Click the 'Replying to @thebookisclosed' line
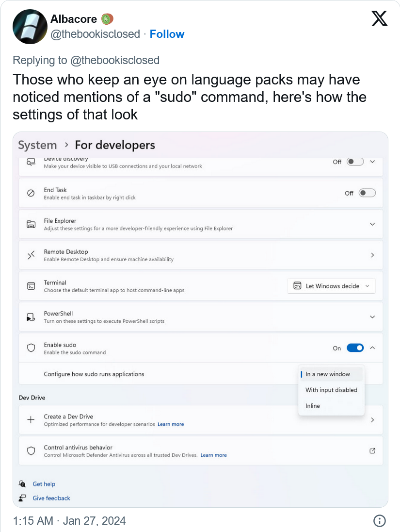 pos(86,60)
